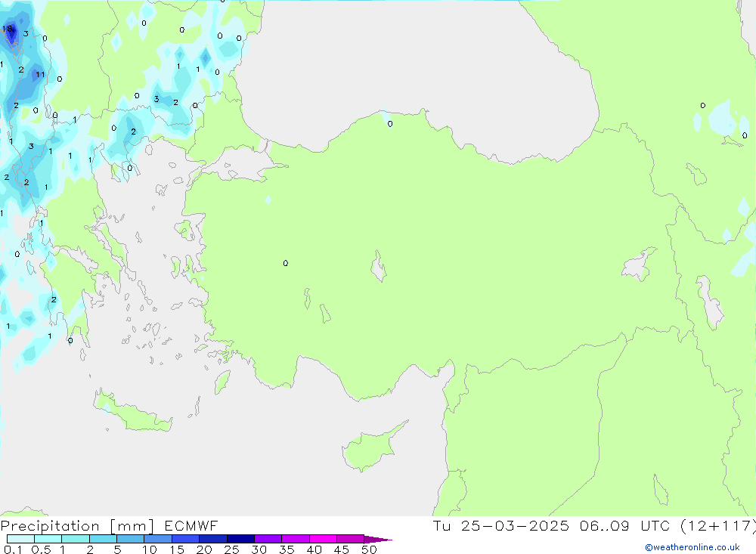Click the "ECMWF" model label
Screen dimensions: 756x554
click(x=191, y=526)
